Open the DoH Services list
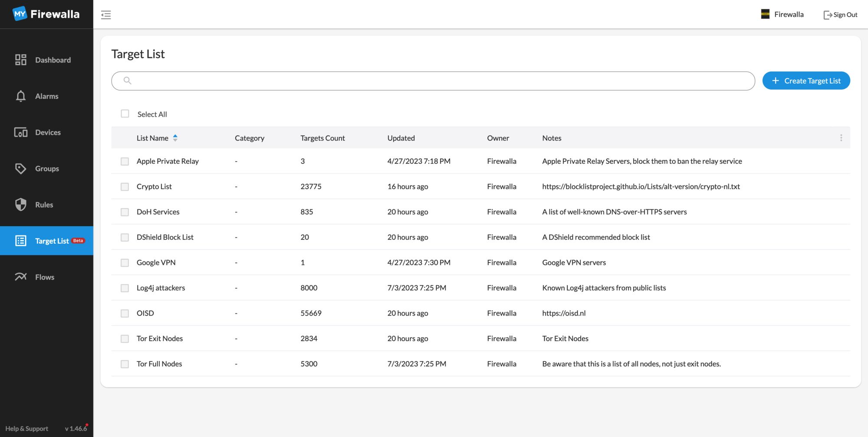 (x=158, y=212)
